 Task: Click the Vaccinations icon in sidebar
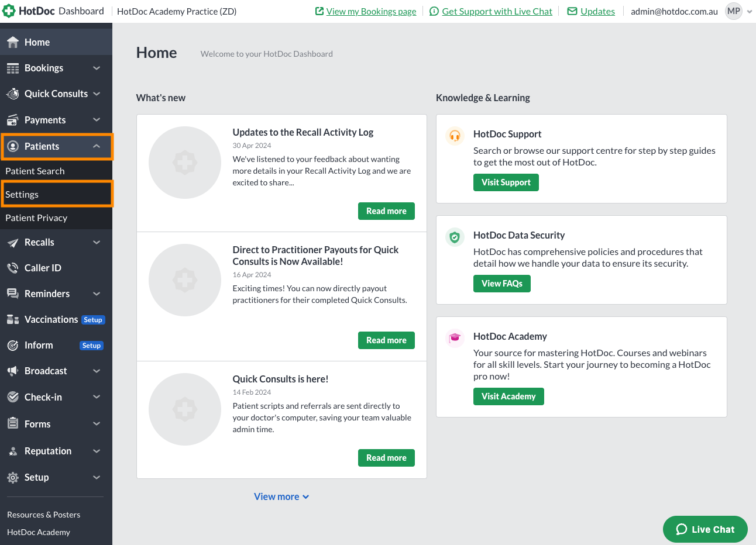click(x=13, y=319)
